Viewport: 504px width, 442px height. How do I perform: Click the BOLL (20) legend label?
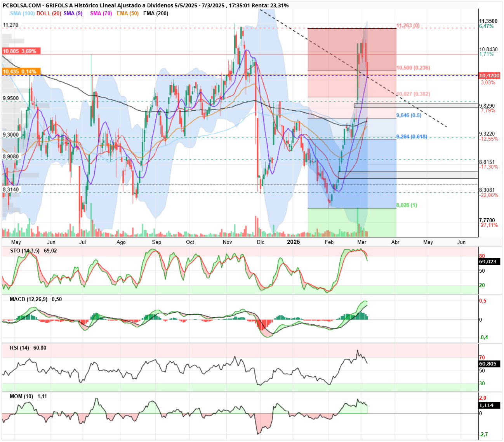[x=49, y=13]
